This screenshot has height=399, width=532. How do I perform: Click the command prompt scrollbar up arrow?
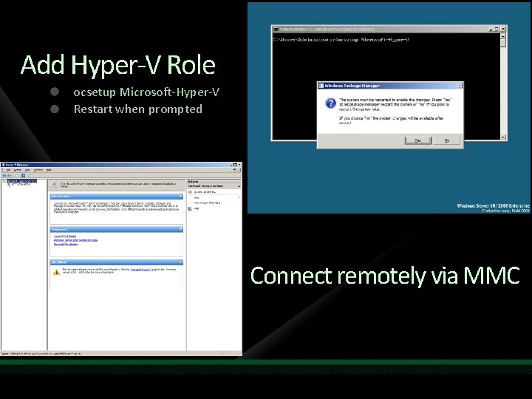(503, 36)
